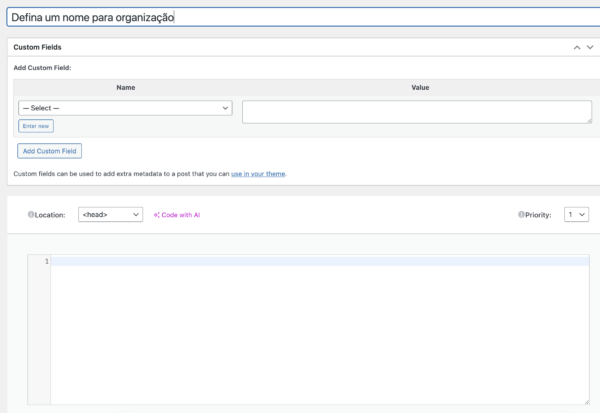This screenshot has width=600, height=413.
Task: Click inside the custom field Value textarea
Action: point(415,111)
